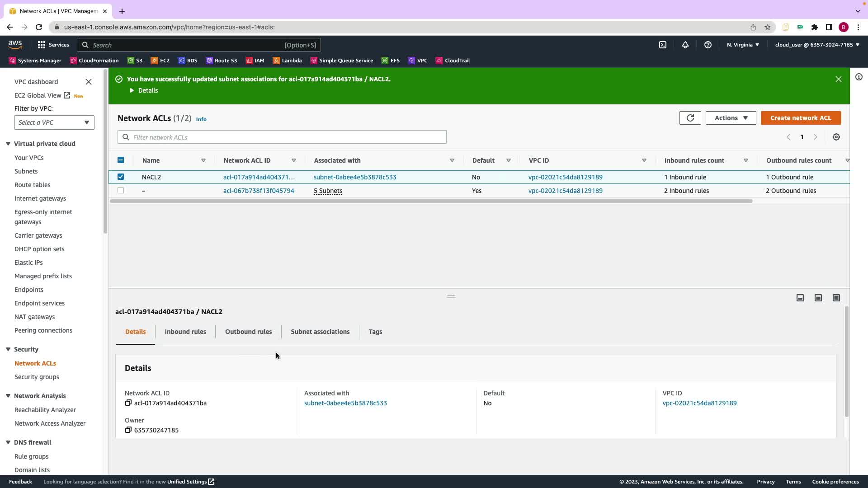This screenshot has height=488, width=868.
Task: Click the refresh Network ACLs button
Action: 690,118
